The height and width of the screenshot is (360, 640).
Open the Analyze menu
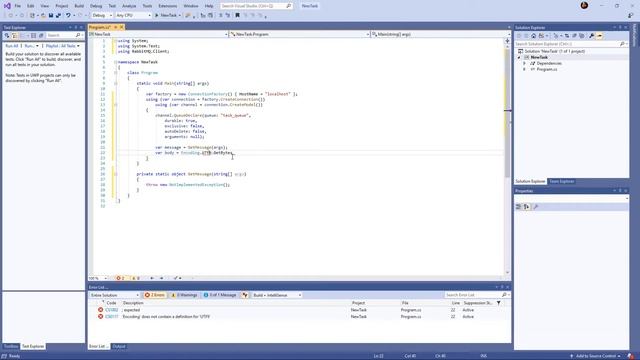pyautogui.click(x=129, y=6)
